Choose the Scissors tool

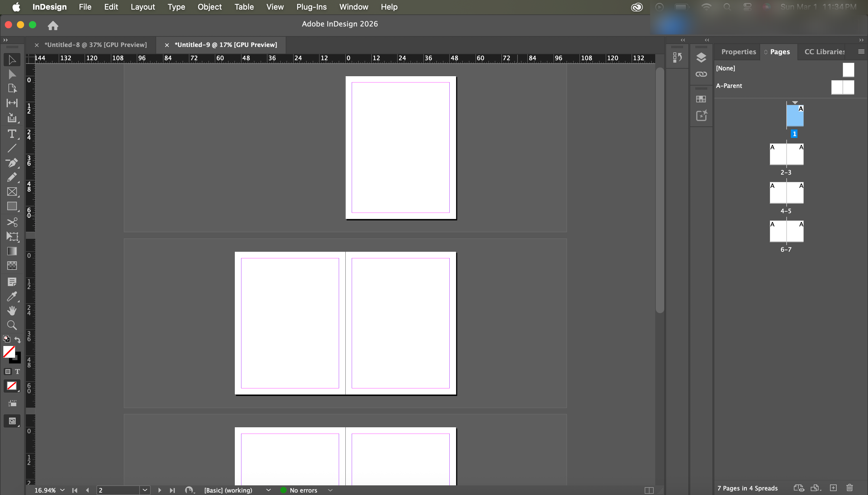tap(12, 222)
